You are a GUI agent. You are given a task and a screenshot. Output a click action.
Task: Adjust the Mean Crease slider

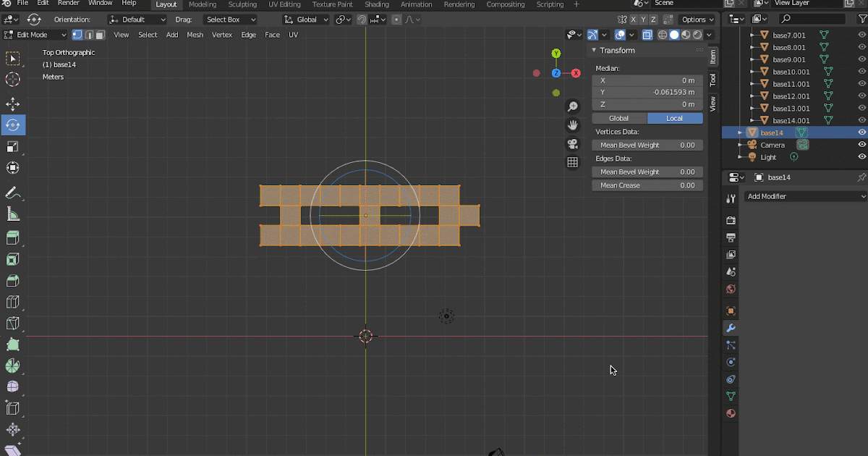coord(647,185)
